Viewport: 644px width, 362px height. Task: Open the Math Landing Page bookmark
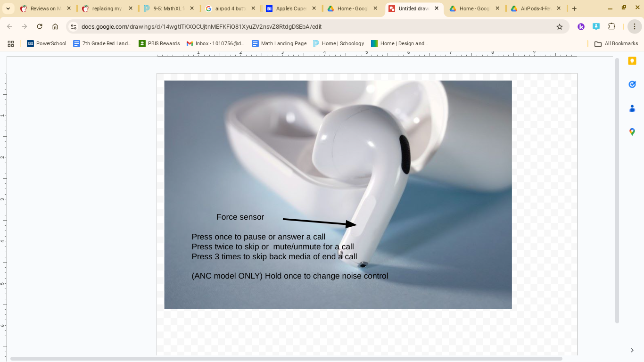tap(279, 43)
